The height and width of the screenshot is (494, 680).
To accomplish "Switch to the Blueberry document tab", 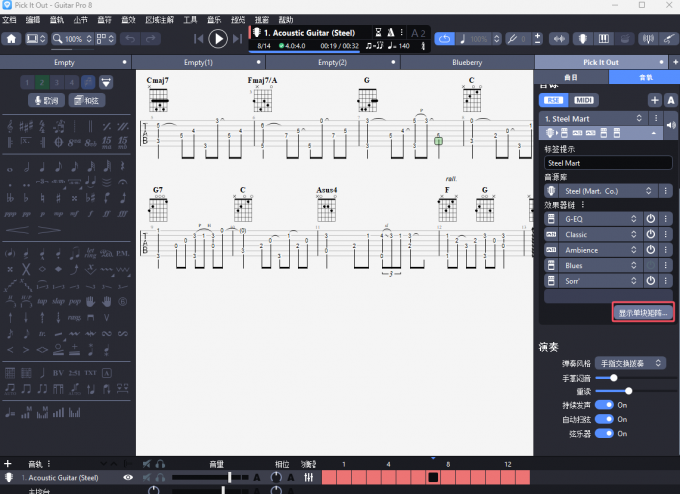I will tap(467, 62).
